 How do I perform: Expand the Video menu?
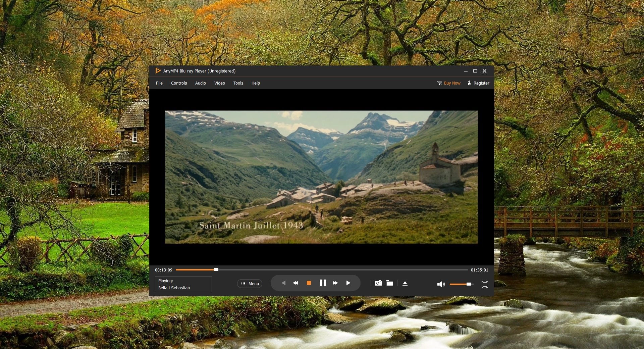(220, 83)
